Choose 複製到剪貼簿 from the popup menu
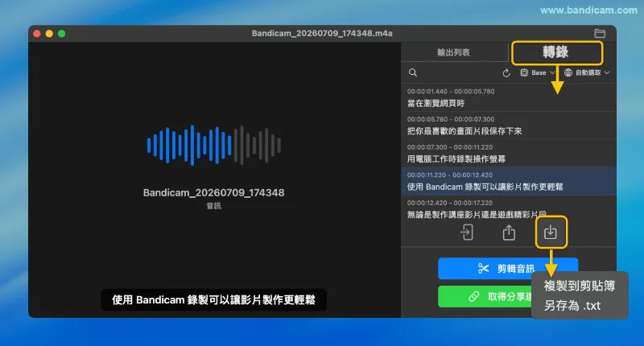 580,286
